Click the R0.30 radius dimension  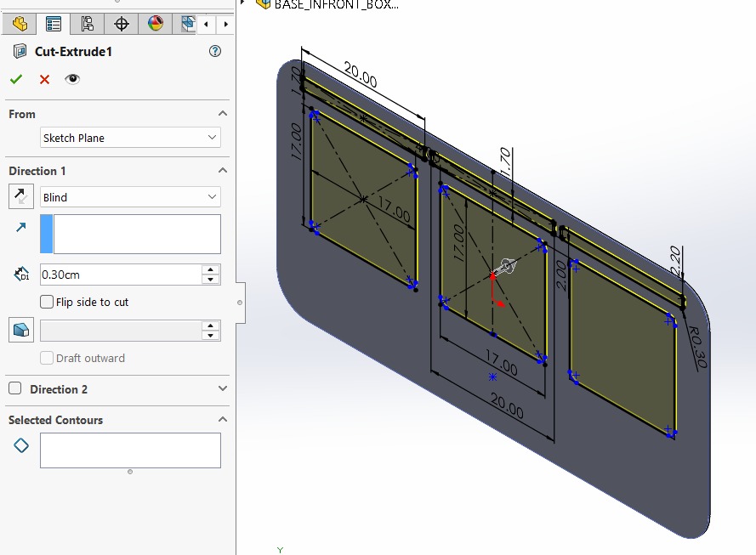[697, 347]
